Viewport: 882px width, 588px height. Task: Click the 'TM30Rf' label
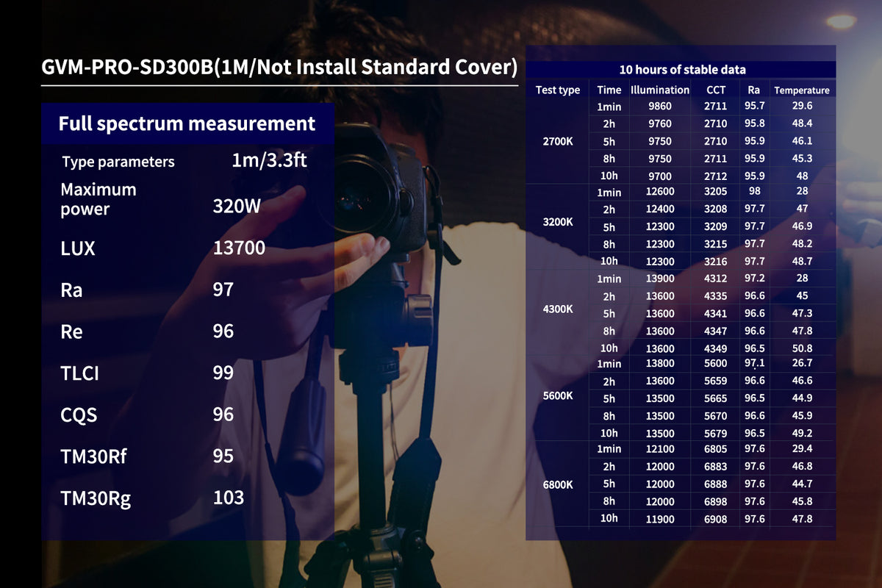(93, 457)
